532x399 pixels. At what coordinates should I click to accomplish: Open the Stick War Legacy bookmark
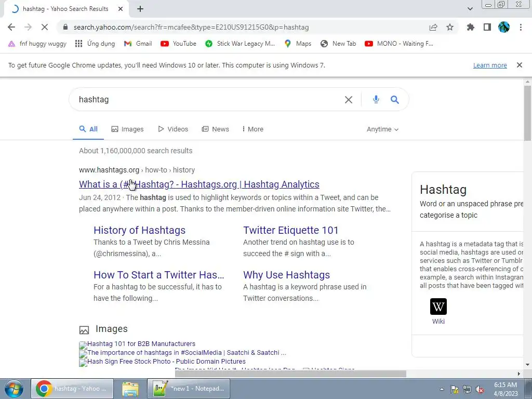(x=240, y=44)
